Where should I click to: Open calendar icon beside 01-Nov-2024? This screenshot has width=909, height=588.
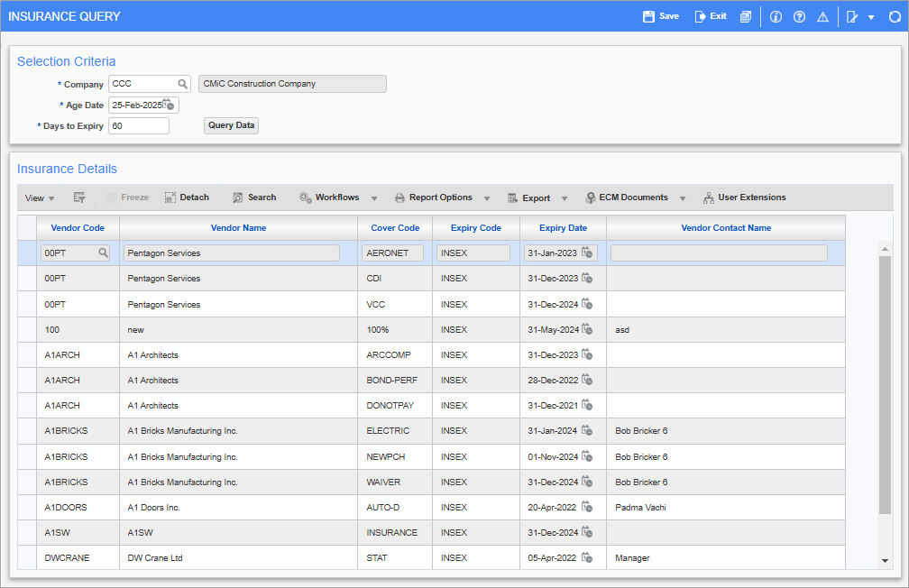(x=587, y=455)
